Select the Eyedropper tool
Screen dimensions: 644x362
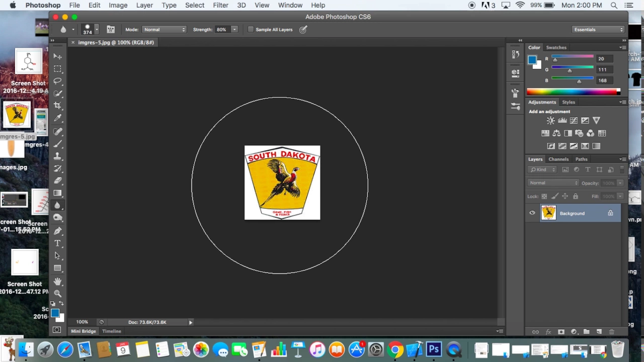(x=57, y=118)
